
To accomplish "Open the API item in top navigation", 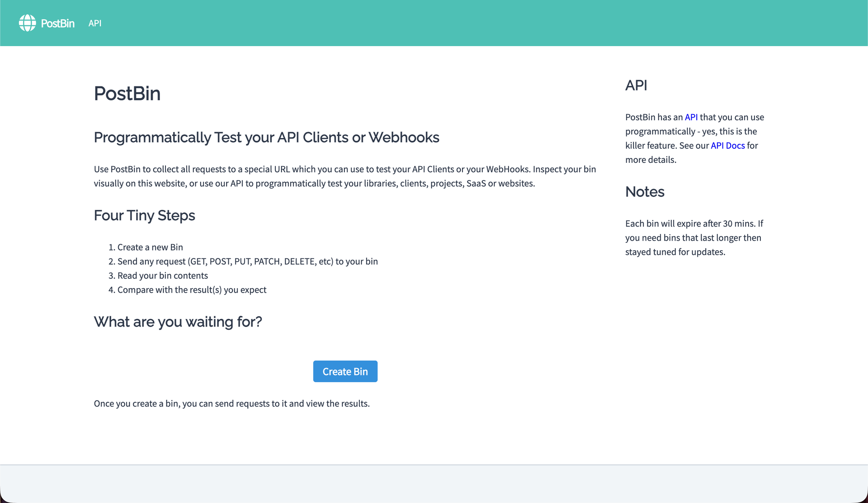I will point(95,23).
